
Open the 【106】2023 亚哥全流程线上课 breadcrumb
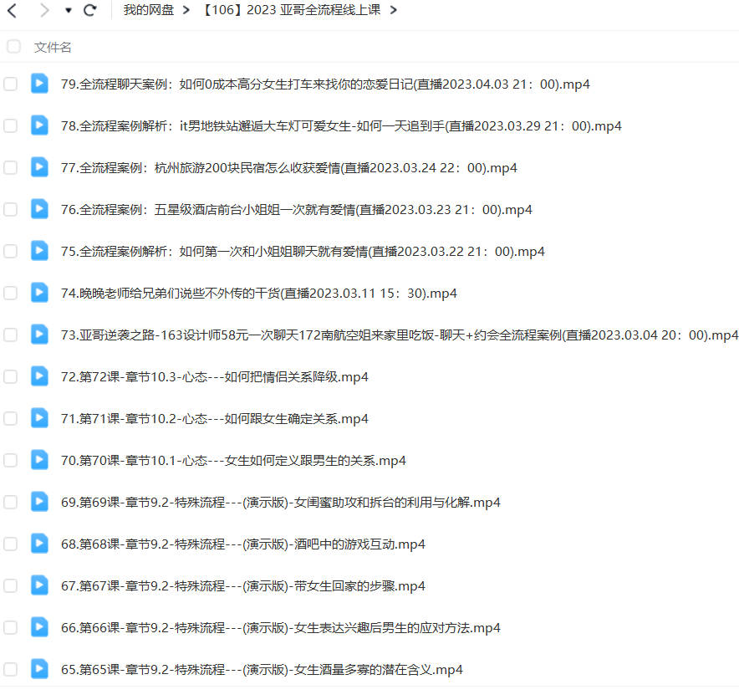click(291, 10)
